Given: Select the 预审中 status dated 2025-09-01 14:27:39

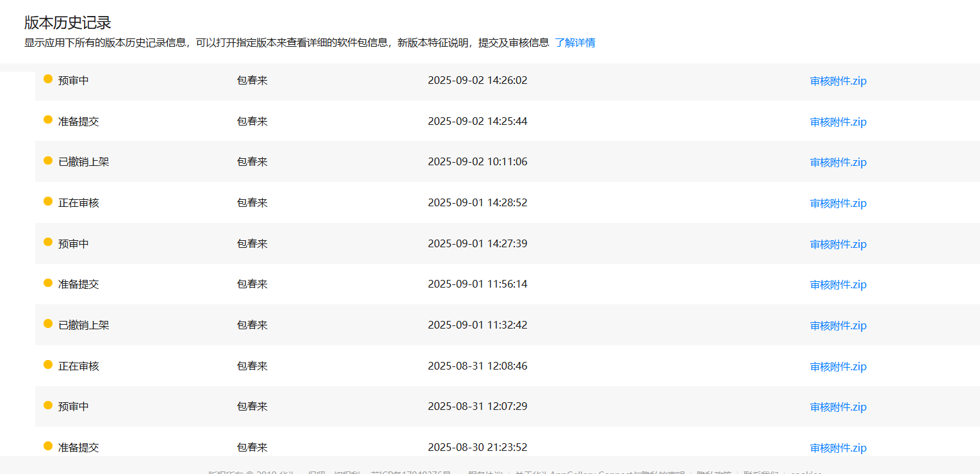Looking at the screenshot, I should 74,244.
